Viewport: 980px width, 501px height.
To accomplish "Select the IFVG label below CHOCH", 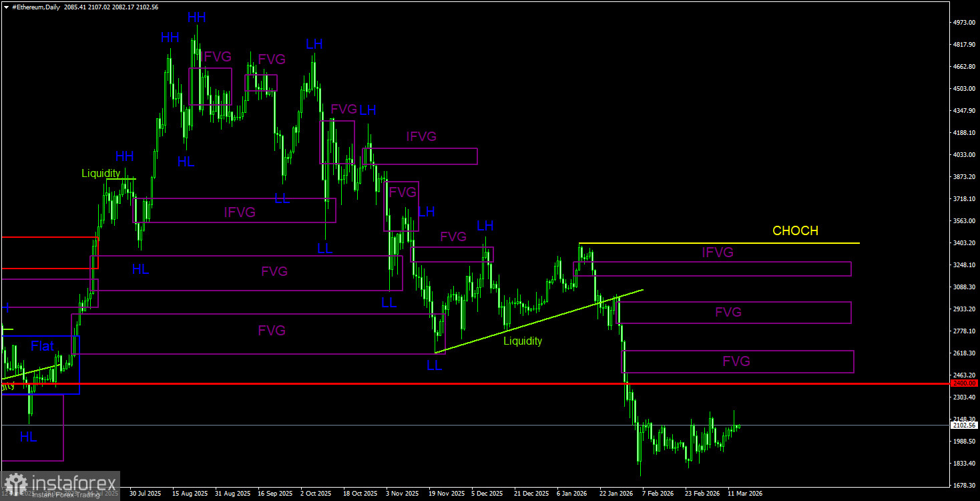I will point(718,253).
